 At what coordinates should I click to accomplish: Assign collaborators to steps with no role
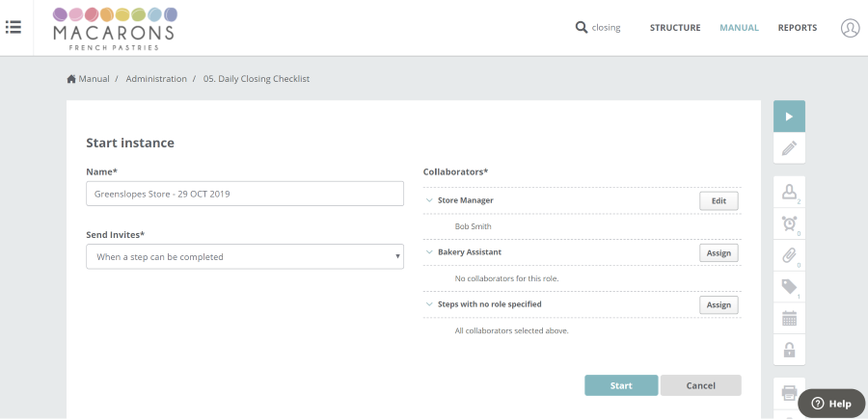coord(719,305)
